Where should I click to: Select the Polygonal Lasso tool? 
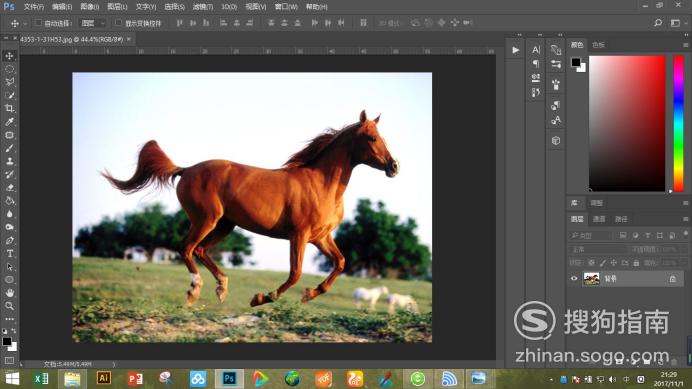[x=9, y=82]
